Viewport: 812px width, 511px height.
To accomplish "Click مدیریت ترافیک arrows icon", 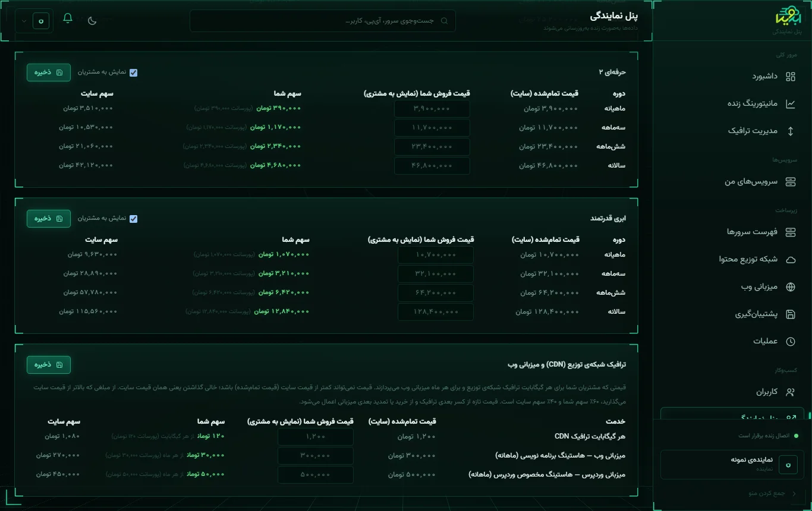I will (x=790, y=131).
